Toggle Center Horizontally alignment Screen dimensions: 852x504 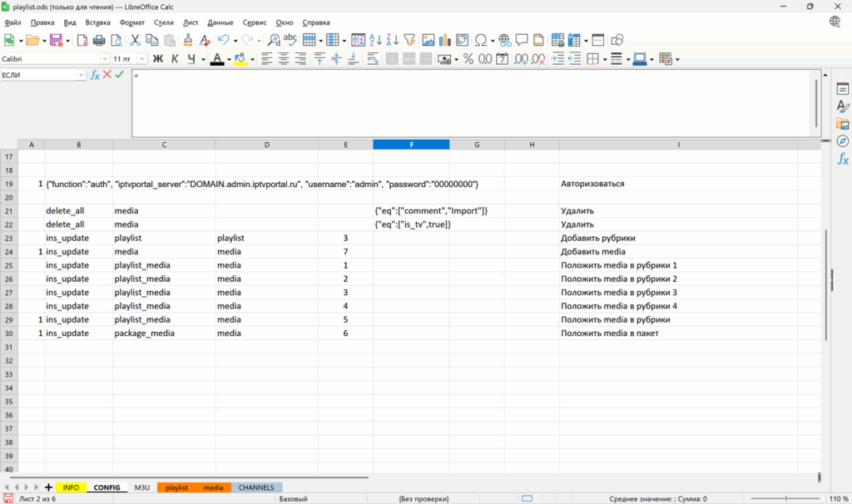(284, 59)
